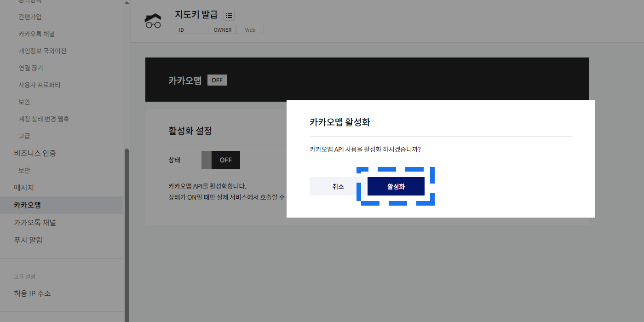The height and width of the screenshot is (322, 644).
Task: Click the sidebar vertical scrollbar thumb
Action: (126, 235)
